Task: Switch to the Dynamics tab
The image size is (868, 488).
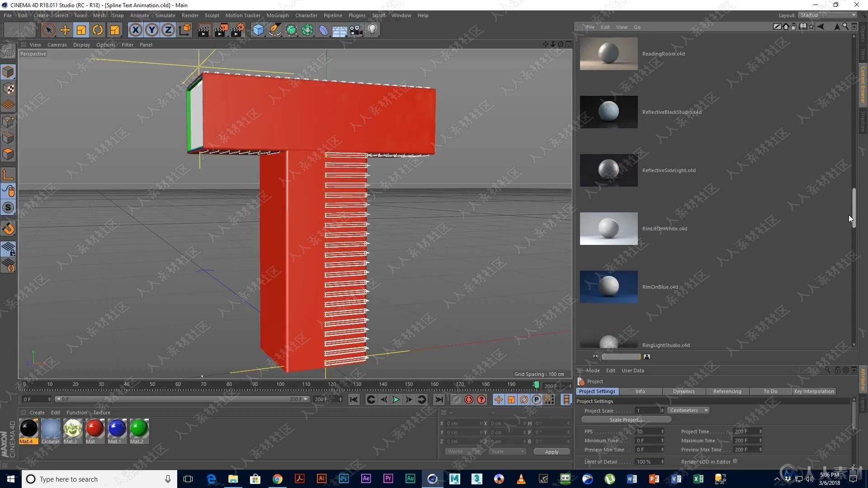Action: click(x=683, y=391)
